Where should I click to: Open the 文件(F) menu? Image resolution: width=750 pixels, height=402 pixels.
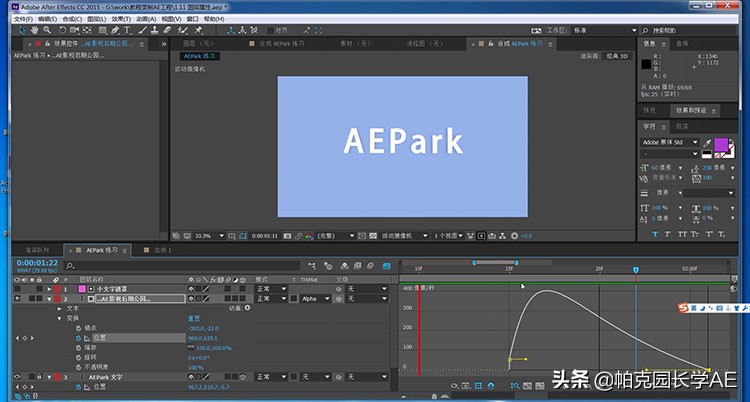pos(23,19)
